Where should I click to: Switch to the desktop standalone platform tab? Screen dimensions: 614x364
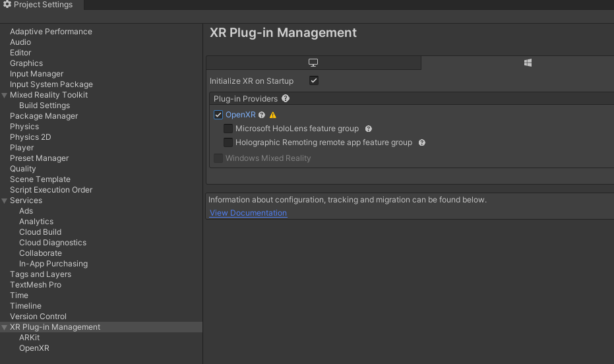[313, 63]
